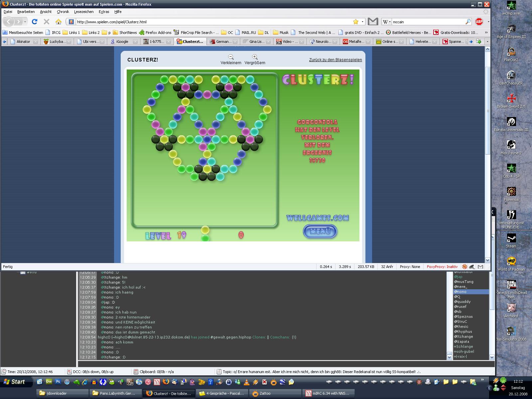Zoom in with the Vergrößern magnifier
532x399 pixels.
(255, 57)
